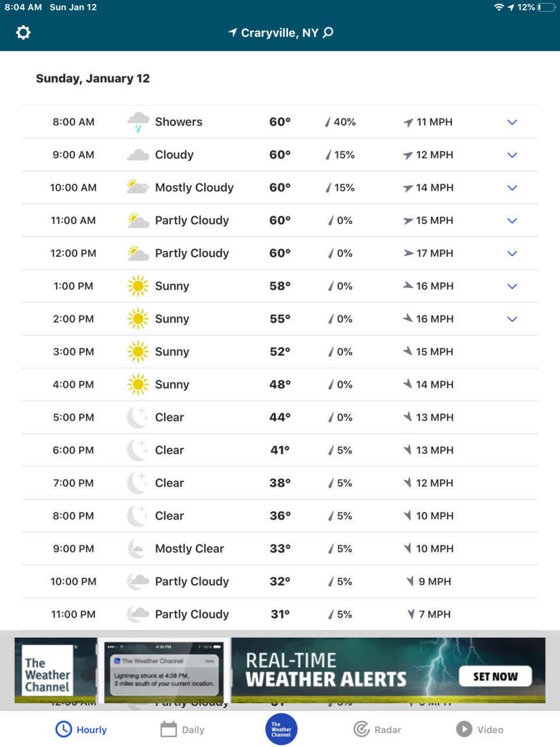Expand the 10:00 AM Mostly Cloudy details
The height and width of the screenshot is (747, 560).
tap(512, 188)
